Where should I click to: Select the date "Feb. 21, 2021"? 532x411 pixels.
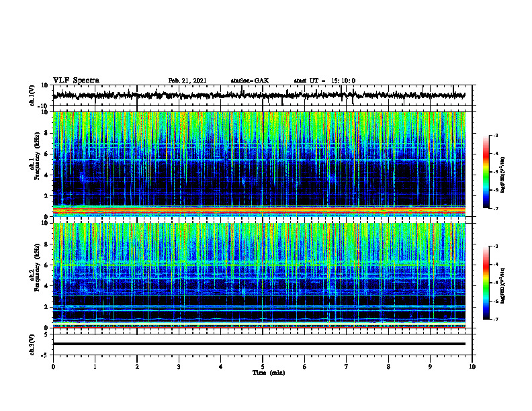point(187,81)
